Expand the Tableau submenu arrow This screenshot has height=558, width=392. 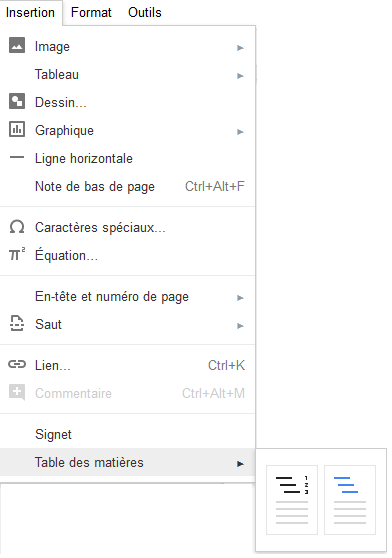point(240,76)
